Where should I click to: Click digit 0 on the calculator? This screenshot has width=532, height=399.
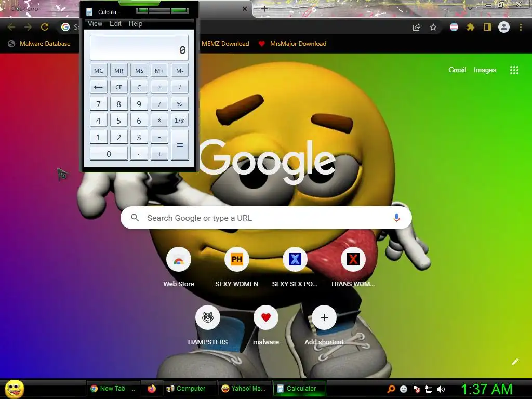click(109, 154)
